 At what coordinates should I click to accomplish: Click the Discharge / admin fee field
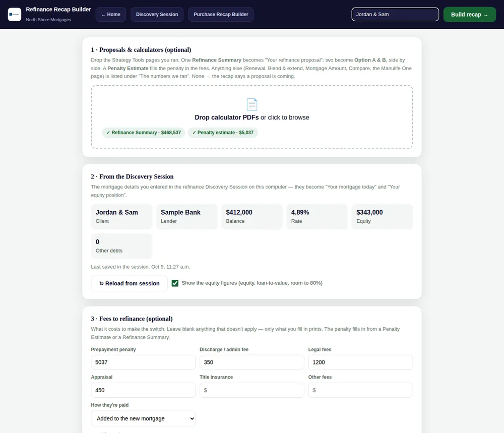[x=251, y=362]
